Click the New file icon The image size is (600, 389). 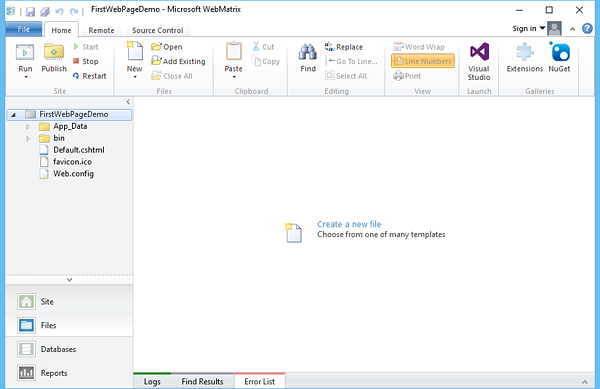tap(135, 51)
